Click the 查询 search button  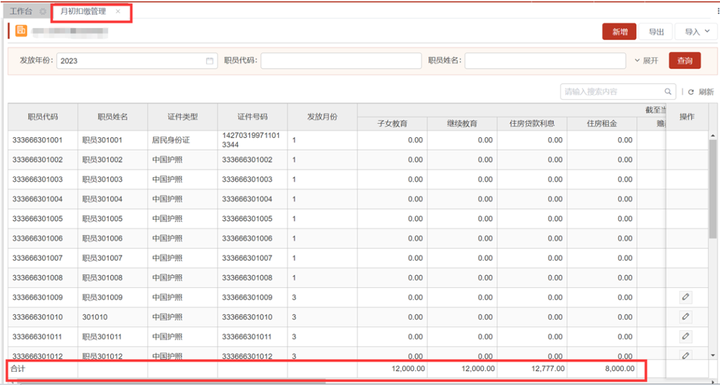point(685,61)
